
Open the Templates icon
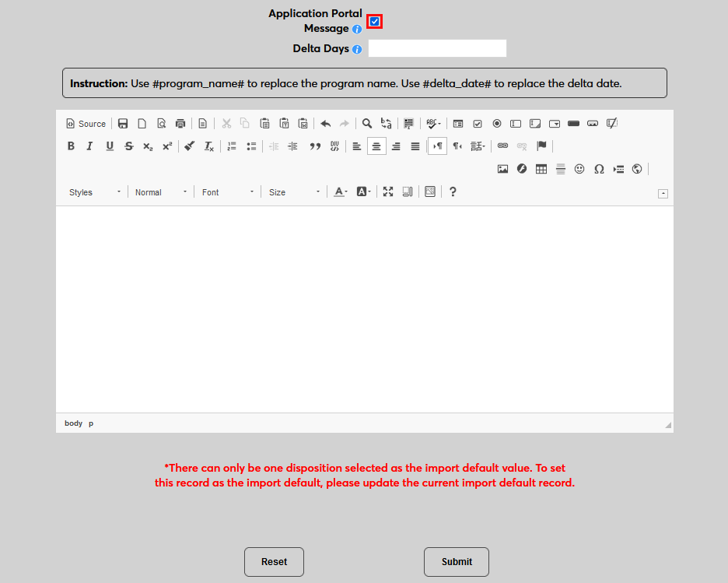pyautogui.click(x=202, y=124)
